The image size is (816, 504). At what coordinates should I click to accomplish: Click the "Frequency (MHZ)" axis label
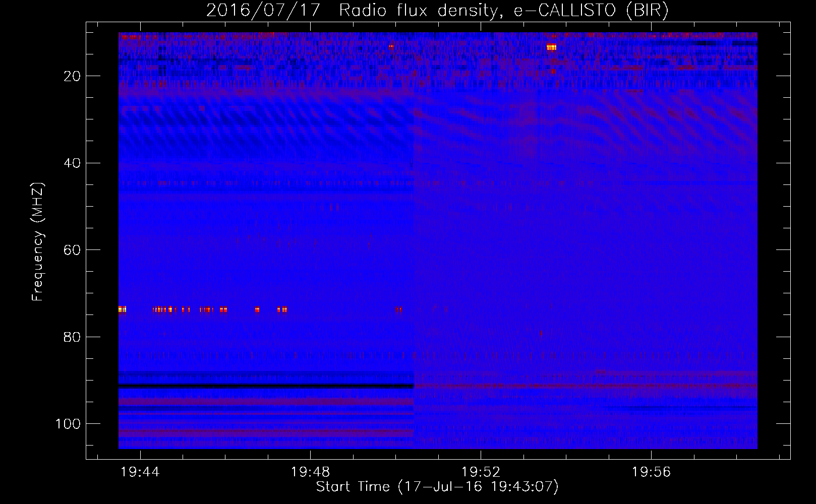point(38,242)
